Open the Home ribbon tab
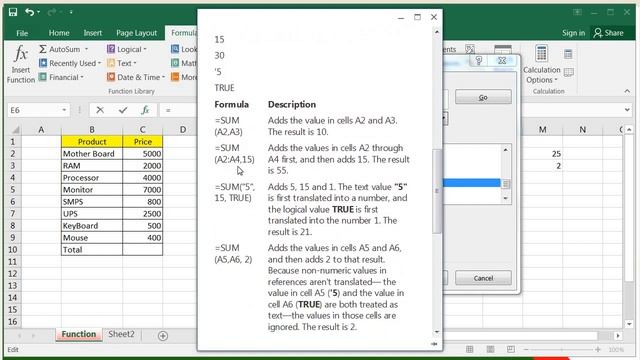This screenshot has height=360, width=640. 59,33
